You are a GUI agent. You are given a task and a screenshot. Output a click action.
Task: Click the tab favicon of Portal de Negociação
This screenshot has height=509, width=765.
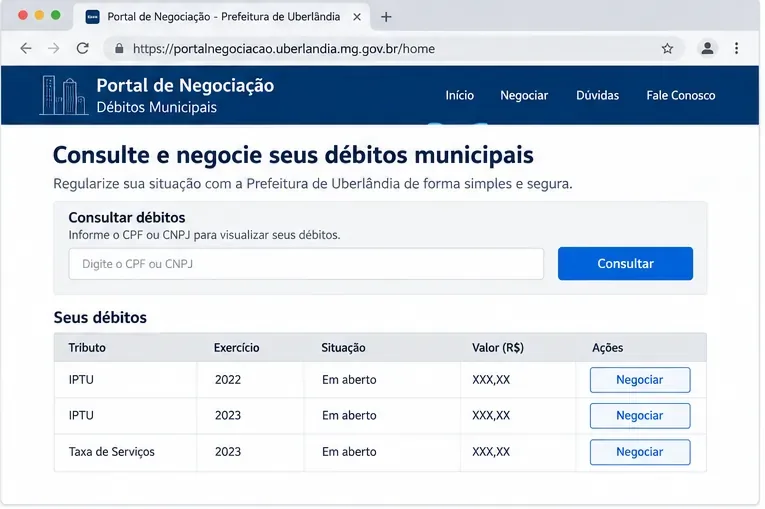click(x=92, y=17)
